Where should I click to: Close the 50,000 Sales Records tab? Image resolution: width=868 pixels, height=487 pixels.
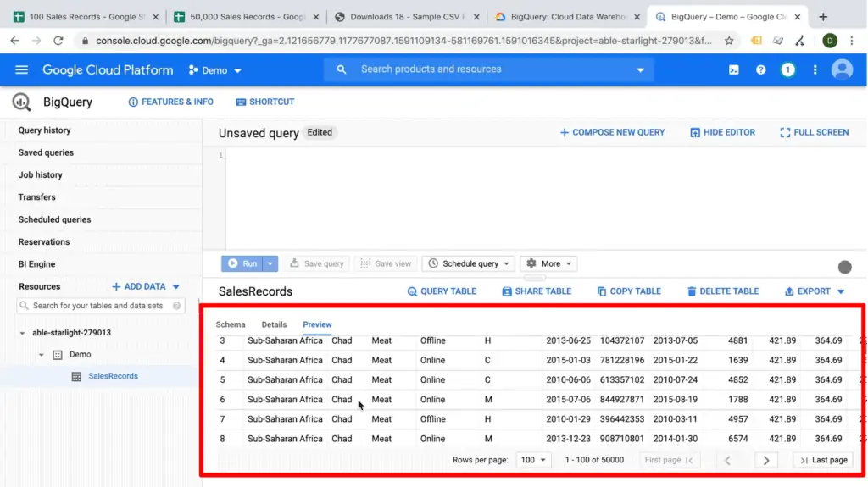click(316, 17)
